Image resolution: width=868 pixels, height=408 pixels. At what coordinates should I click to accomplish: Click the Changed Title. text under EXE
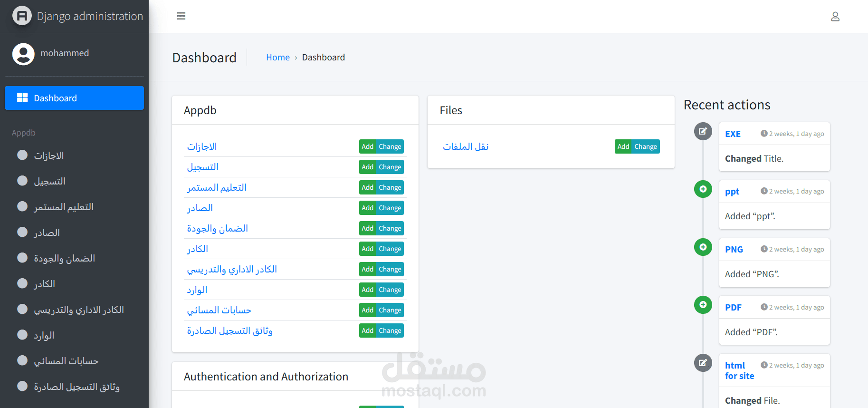tap(754, 159)
